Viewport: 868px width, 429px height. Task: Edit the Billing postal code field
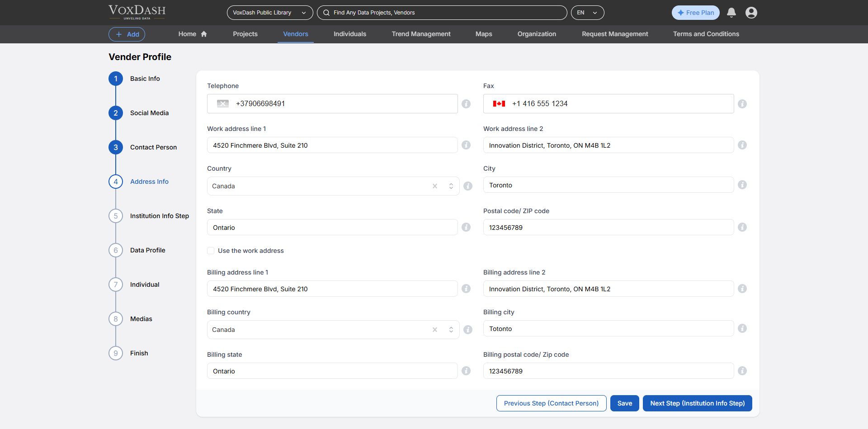(609, 371)
